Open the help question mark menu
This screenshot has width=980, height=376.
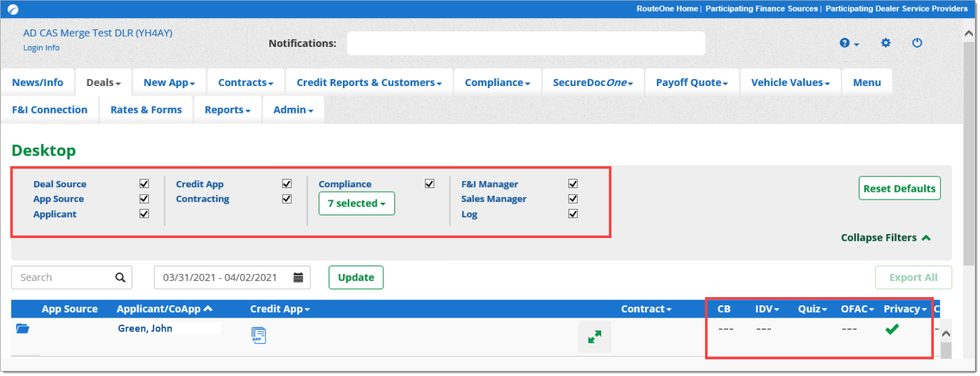pyautogui.click(x=849, y=43)
